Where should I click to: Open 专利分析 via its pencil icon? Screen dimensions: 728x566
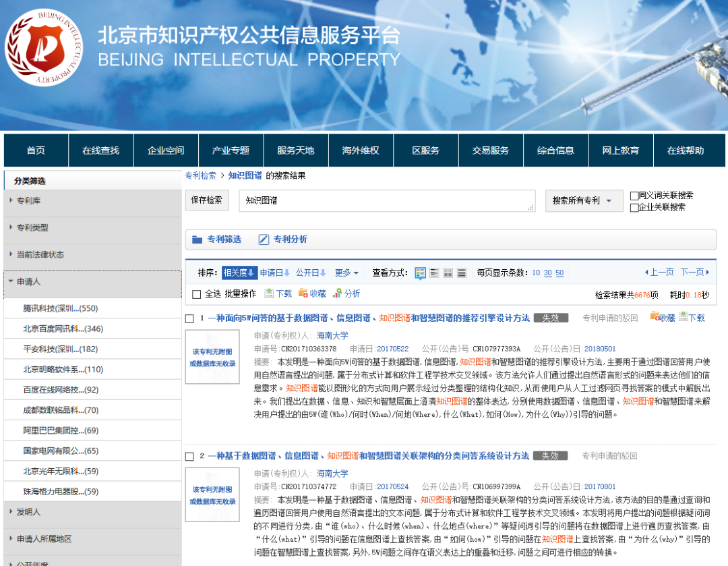266,239
